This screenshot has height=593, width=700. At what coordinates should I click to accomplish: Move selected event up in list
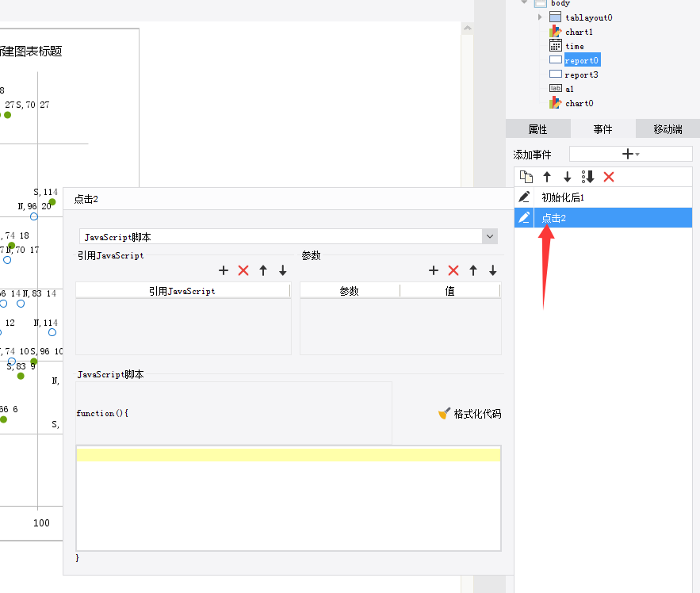pos(547,178)
